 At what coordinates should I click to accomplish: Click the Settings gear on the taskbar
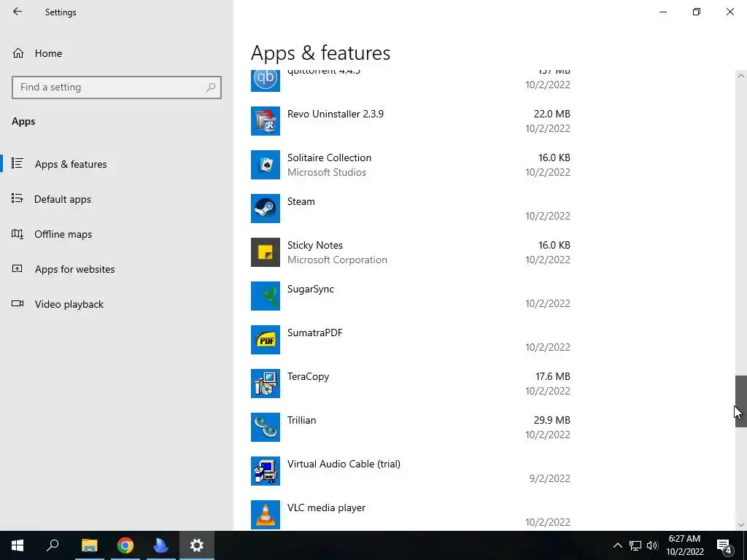(197, 545)
